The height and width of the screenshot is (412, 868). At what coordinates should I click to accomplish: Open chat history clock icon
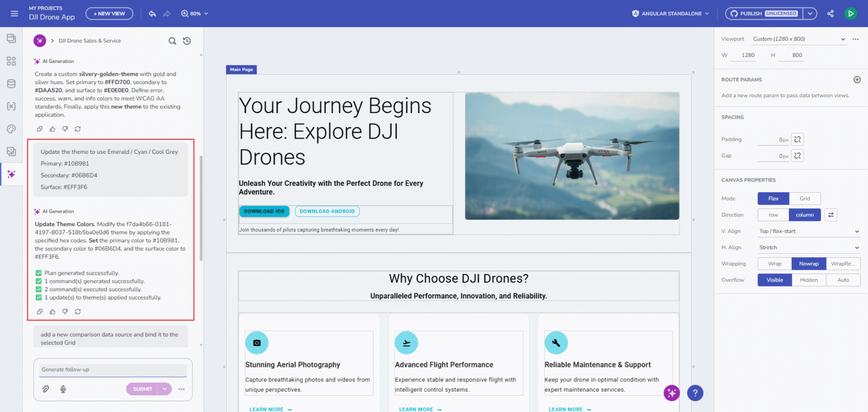pos(187,41)
